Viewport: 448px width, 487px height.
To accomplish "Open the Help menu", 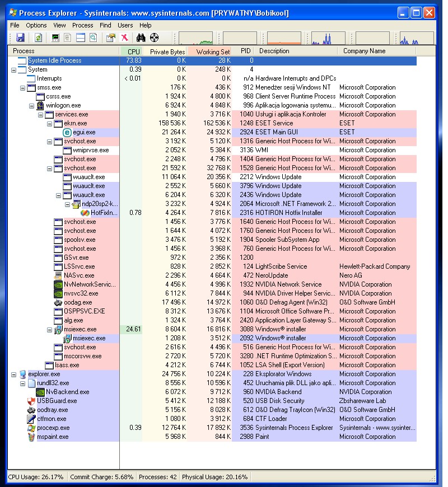I will pyautogui.click(x=146, y=25).
